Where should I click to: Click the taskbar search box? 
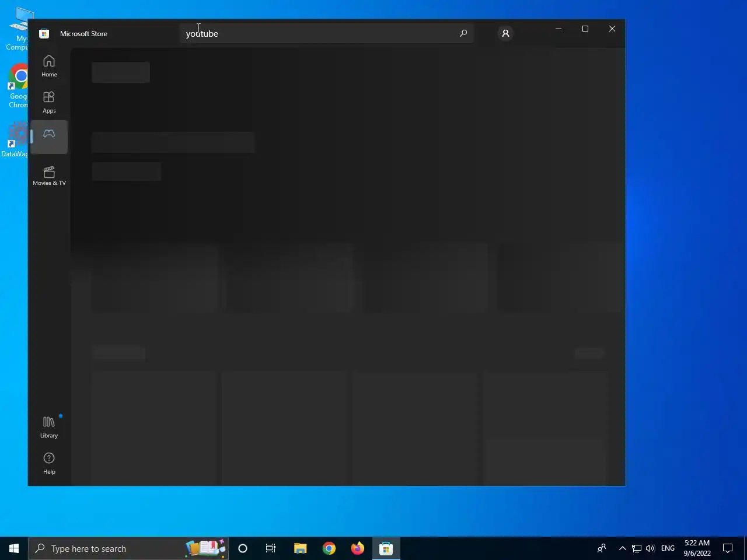click(128, 548)
